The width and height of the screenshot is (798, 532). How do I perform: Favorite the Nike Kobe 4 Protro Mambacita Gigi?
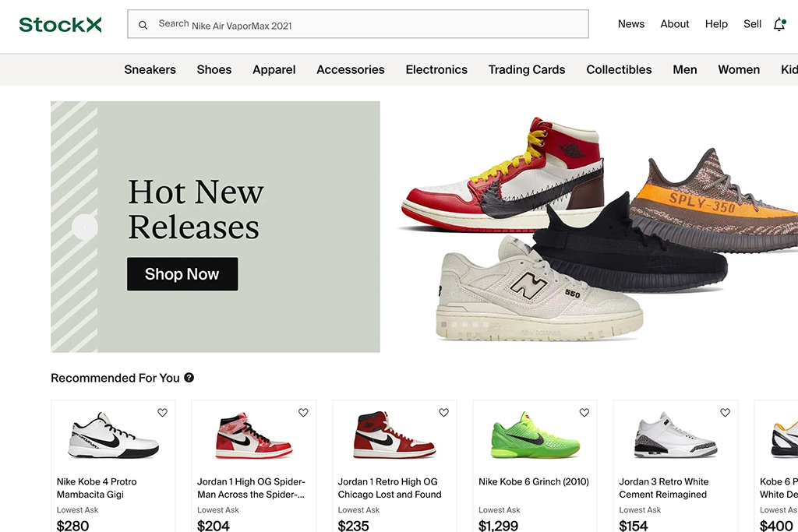click(162, 413)
